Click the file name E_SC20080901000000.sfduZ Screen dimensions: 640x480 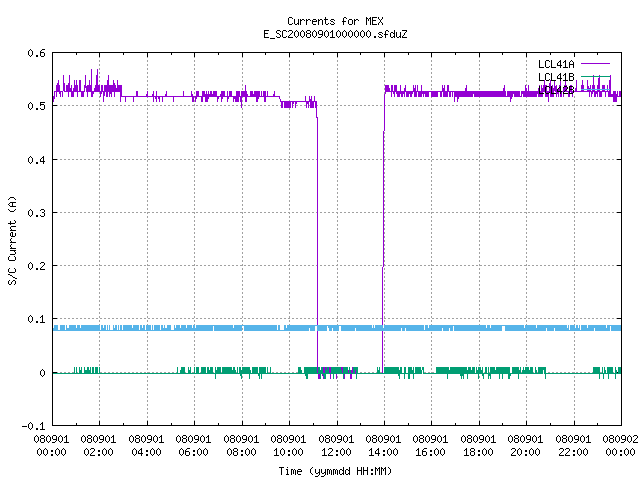tap(335, 34)
